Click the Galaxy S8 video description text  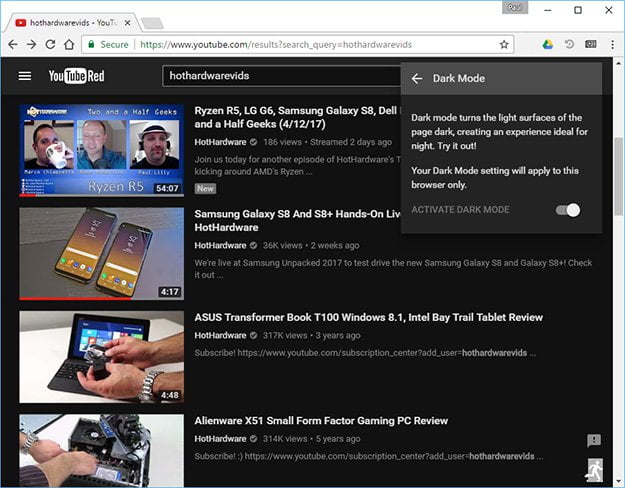point(393,269)
